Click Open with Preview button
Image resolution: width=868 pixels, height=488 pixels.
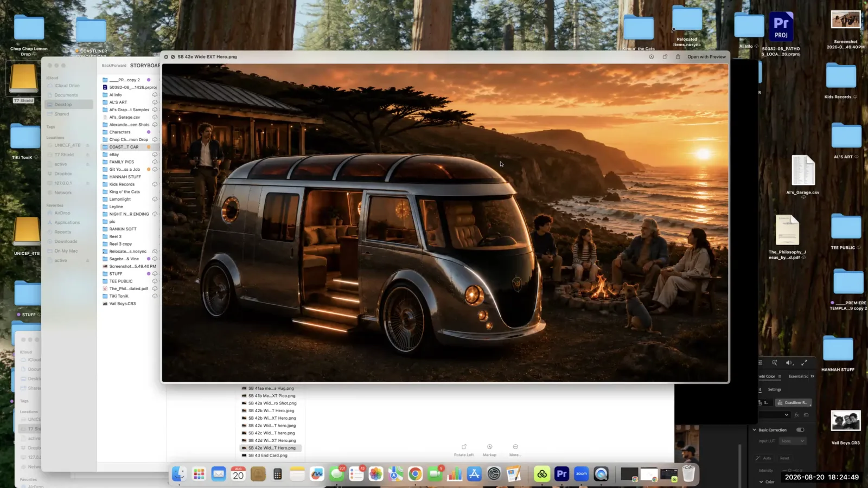tap(706, 56)
